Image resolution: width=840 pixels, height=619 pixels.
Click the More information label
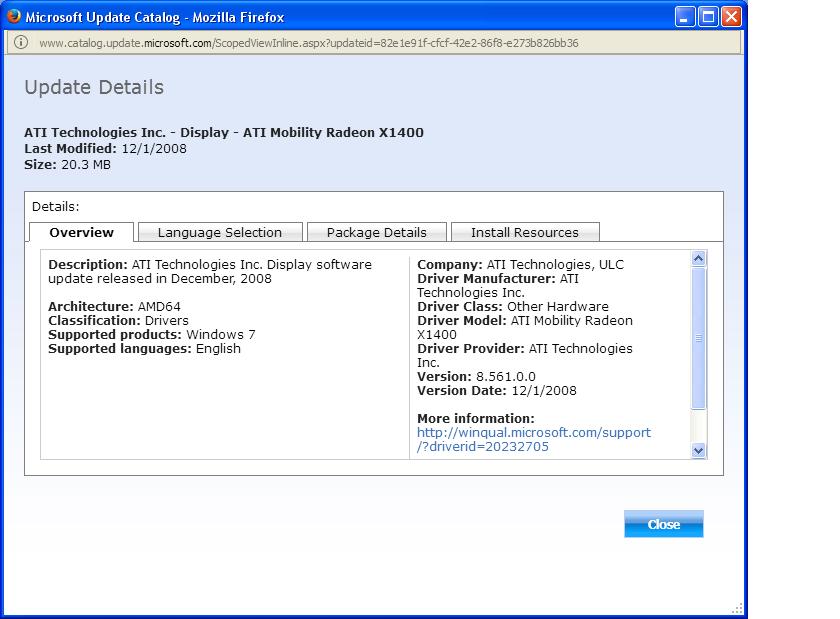(476, 418)
